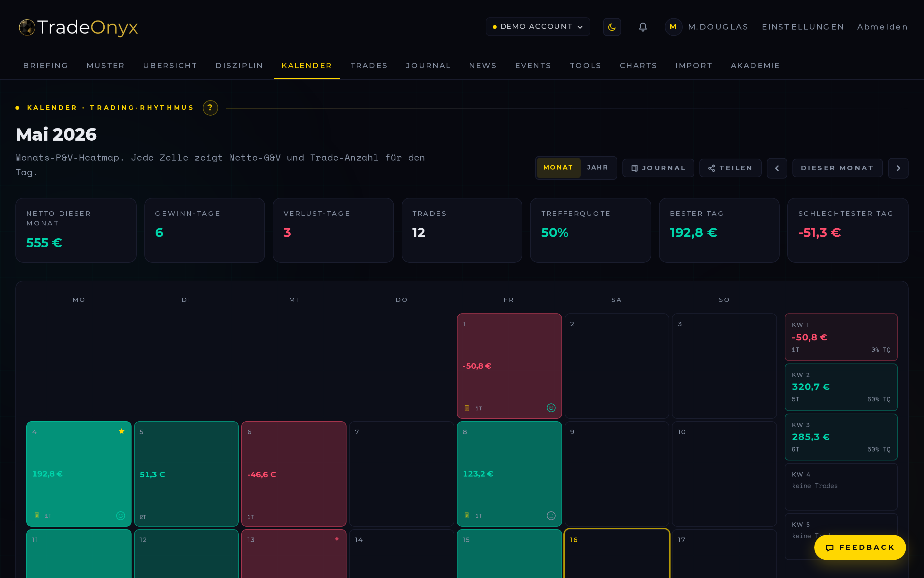
Task: Expand the Demo Account dropdown
Action: tap(538, 27)
